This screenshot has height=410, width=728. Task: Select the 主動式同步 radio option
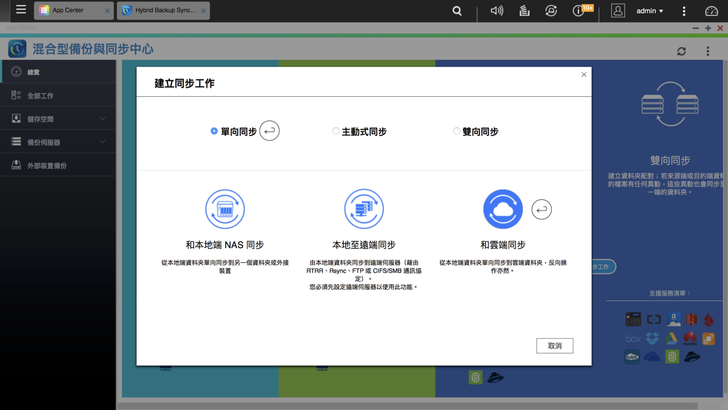pos(336,131)
